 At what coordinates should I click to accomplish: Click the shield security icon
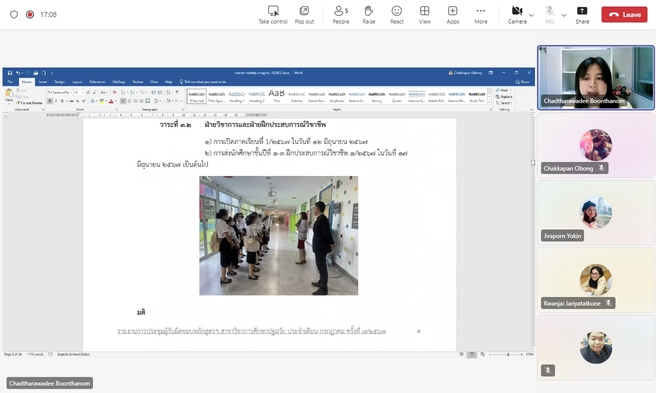(14, 15)
